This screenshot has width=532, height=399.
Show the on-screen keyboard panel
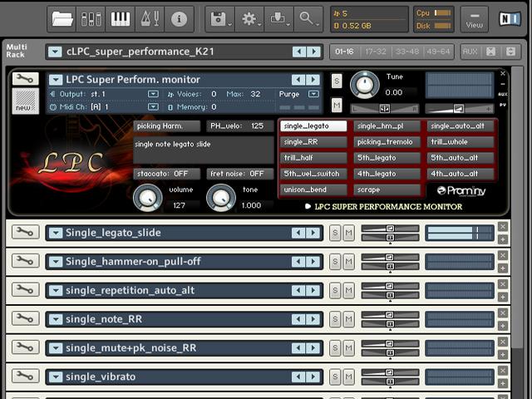pos(121,18)
